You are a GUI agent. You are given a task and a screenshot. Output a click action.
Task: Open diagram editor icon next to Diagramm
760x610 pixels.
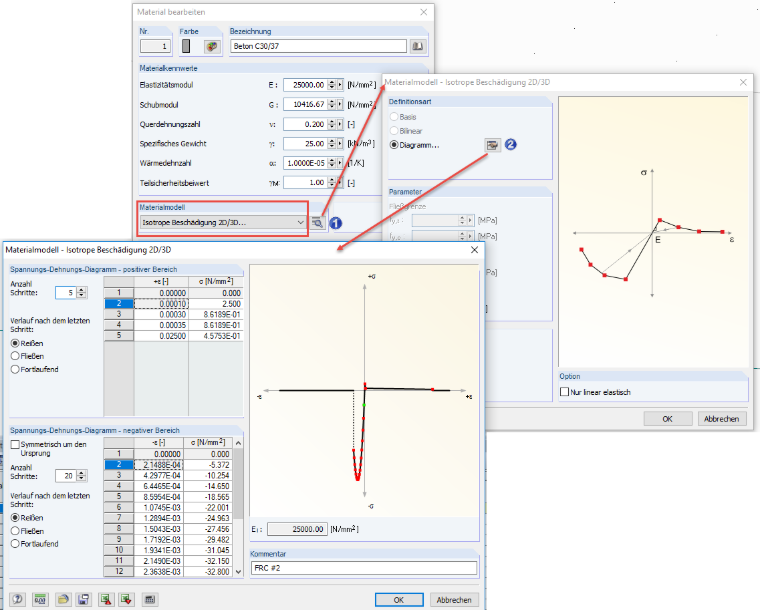pos(492,145)
